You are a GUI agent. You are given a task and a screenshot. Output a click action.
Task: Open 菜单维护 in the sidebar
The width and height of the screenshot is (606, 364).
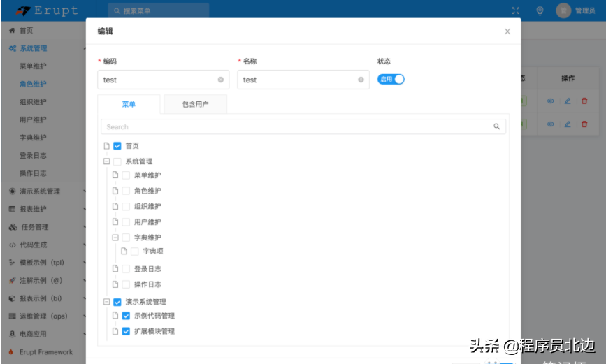click(x=33, y=66)
